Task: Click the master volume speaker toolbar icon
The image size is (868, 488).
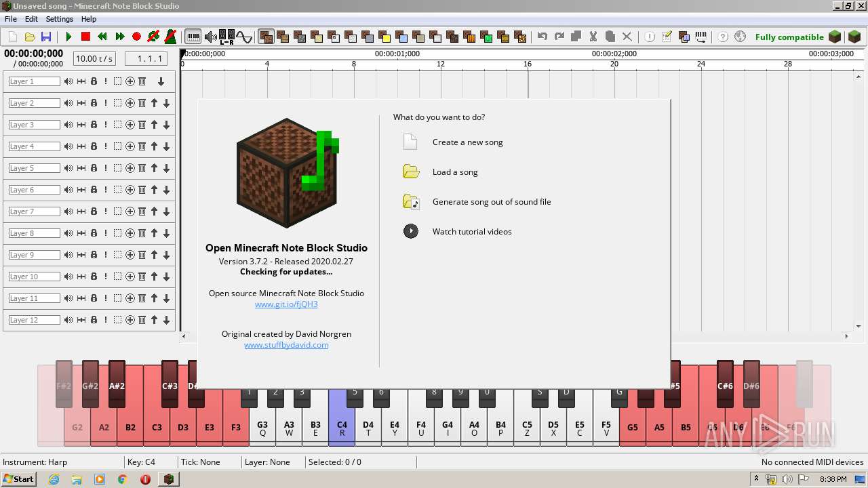Action: [x=211, y=37]
